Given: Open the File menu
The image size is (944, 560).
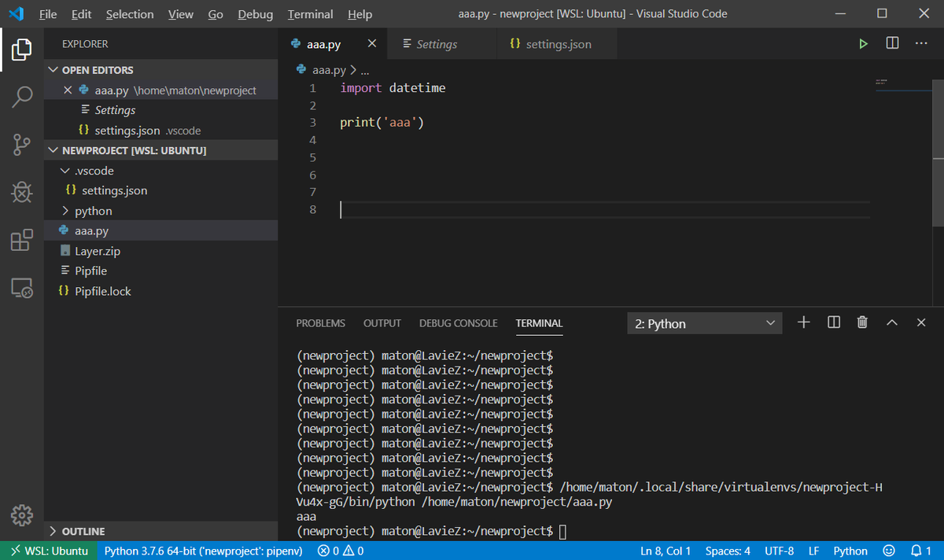Looking at the screenshot, I should [47, 14].
